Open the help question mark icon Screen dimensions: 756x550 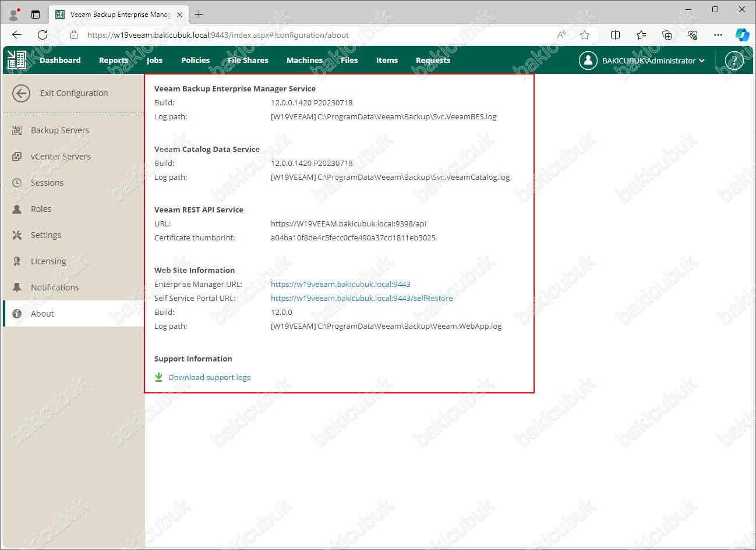[x=734, y=61]
